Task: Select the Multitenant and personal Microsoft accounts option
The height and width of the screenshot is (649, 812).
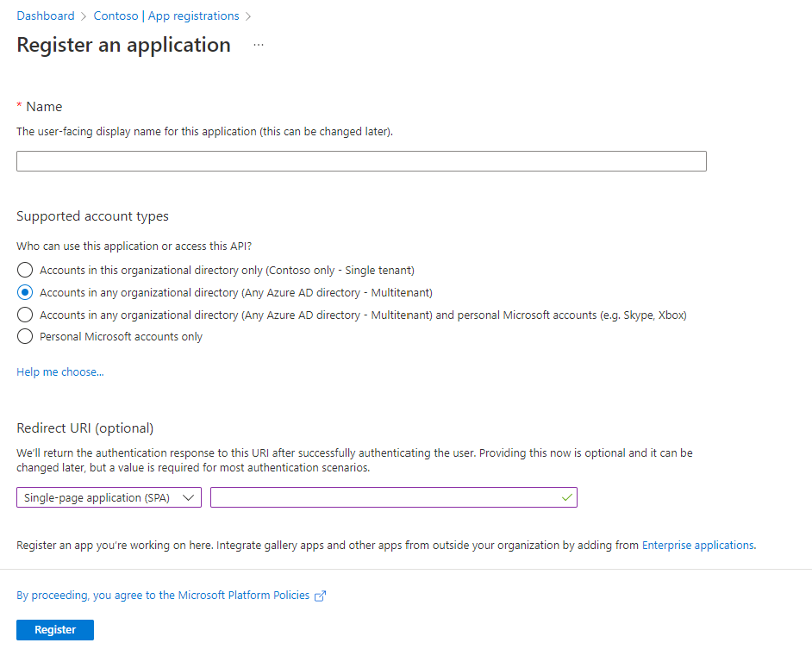Action: point(25,315)
